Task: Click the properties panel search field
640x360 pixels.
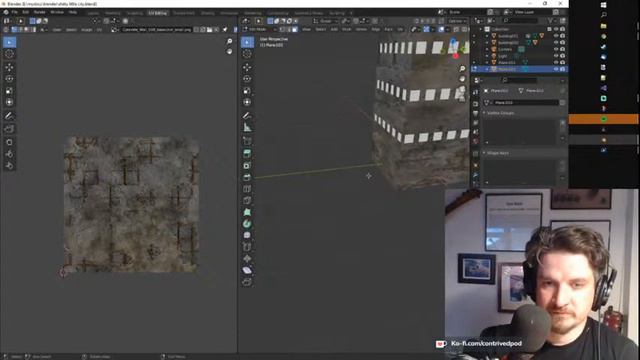Action: [519, 80]
